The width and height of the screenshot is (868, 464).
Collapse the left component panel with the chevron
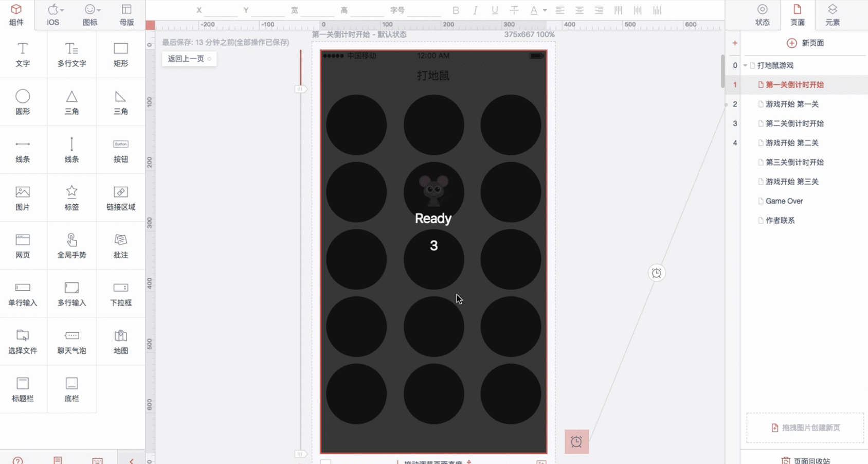click(x=132, y=460)
